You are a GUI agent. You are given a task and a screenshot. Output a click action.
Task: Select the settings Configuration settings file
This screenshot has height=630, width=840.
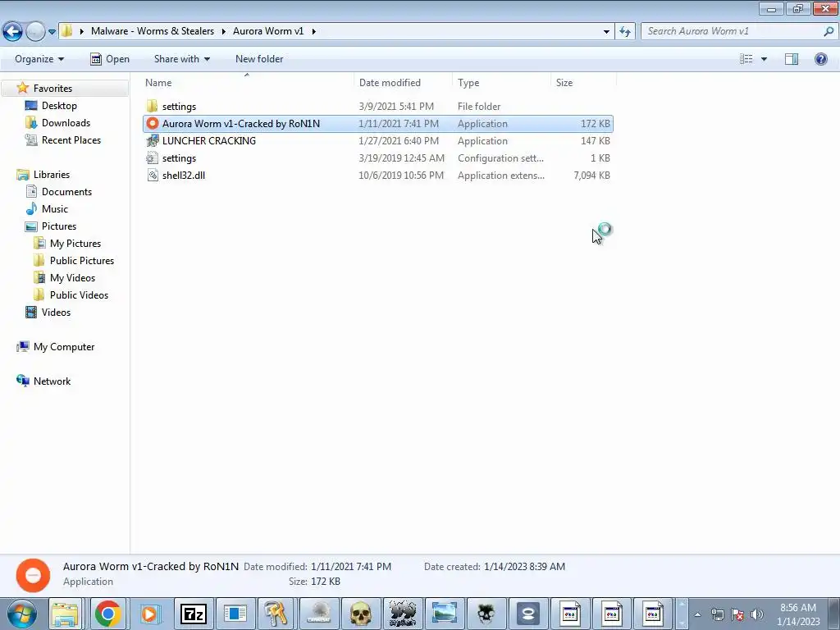[377, 158]
